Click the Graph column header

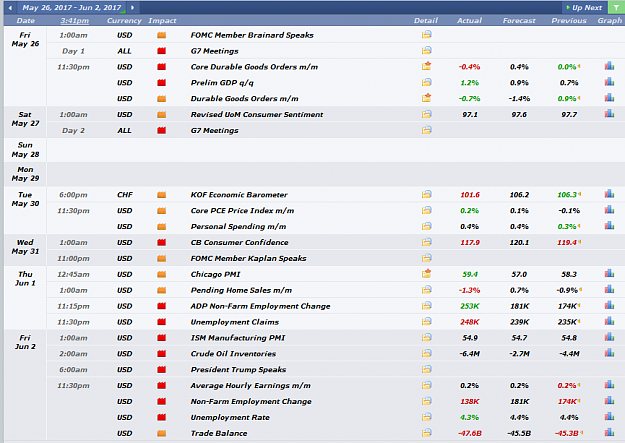click(x=609, y=21)
